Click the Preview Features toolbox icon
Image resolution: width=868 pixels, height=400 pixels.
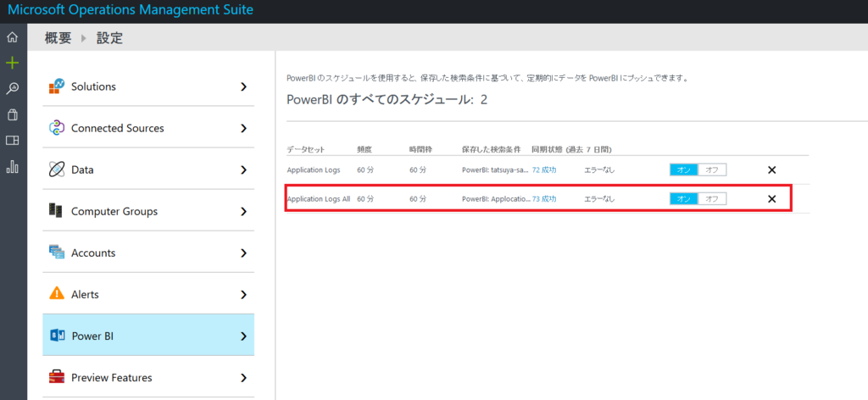coord(57,377)
